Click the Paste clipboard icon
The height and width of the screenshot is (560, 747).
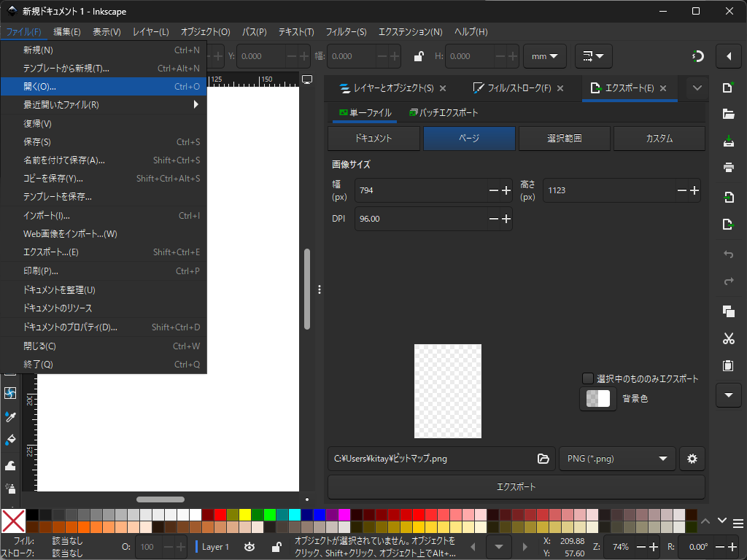(x=727, y=365)
